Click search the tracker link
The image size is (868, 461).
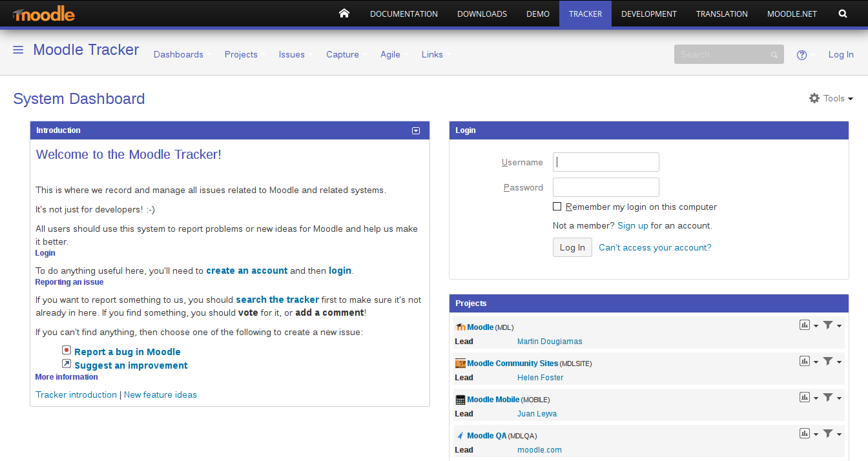278,300
